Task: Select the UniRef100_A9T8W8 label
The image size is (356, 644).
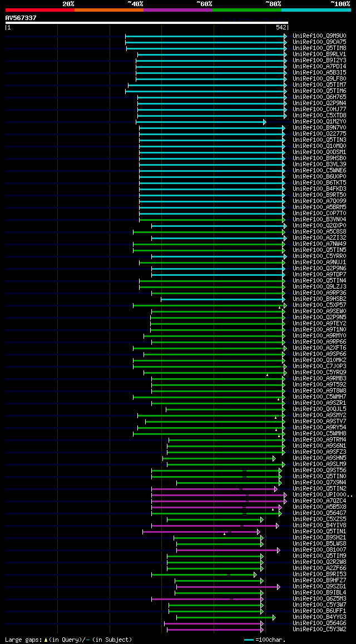Action: pos(319,391)
